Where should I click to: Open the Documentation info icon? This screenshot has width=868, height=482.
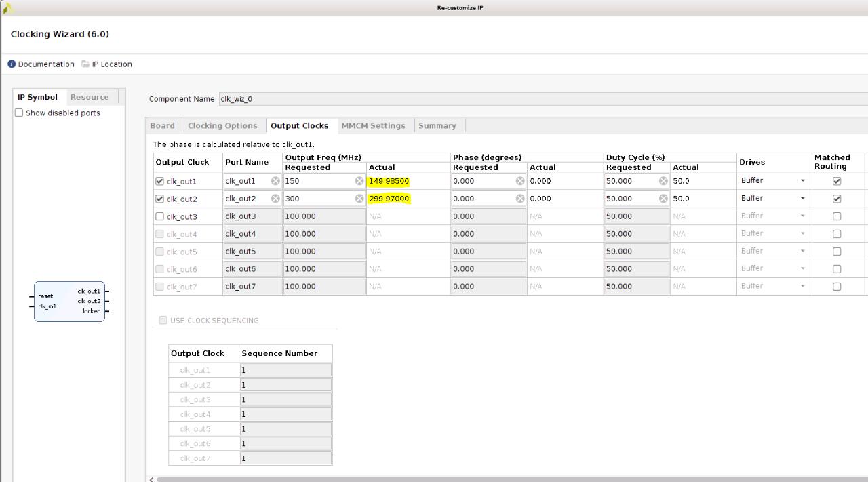pos(12,64)
